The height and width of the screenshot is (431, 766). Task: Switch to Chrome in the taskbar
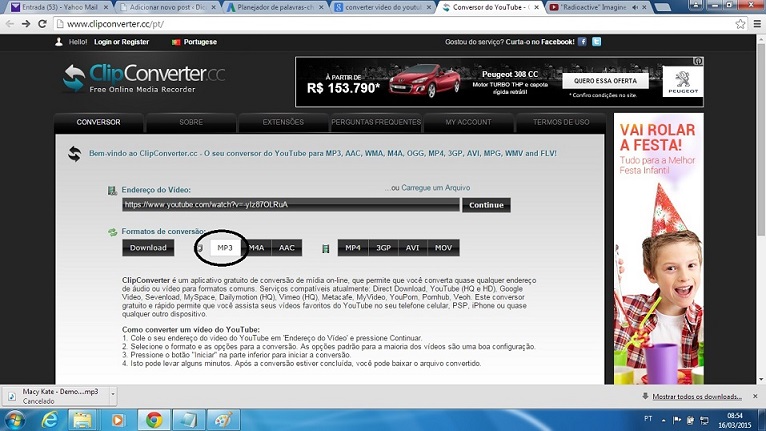point(153,420)
